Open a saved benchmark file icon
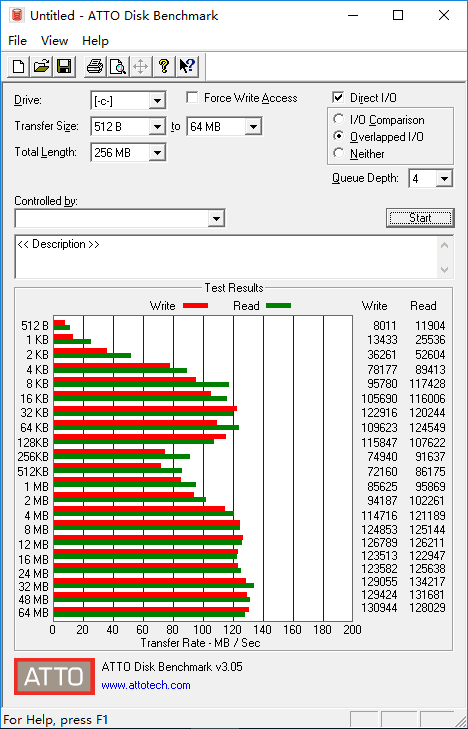The width and height of the screenshot is (468, 729). (42, 66)
